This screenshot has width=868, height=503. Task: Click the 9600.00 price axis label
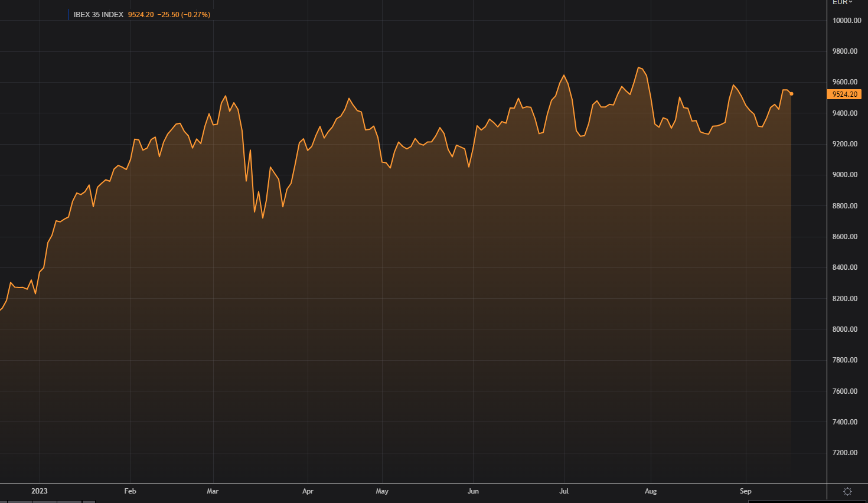click(845, 82)
